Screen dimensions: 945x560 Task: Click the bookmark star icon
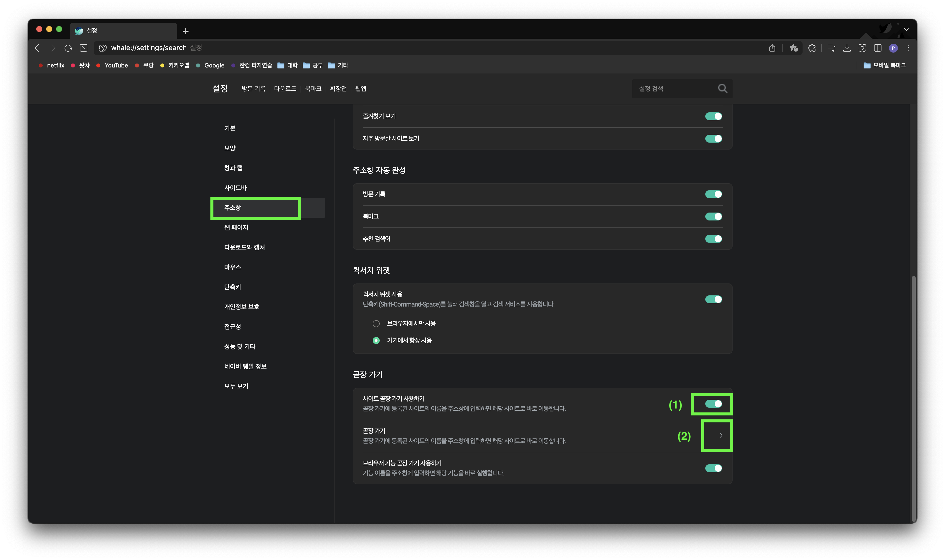point(794,48)
